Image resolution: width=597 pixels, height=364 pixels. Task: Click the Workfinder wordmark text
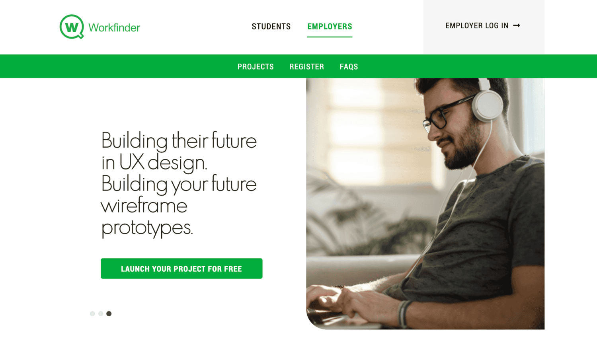[114, 27]
